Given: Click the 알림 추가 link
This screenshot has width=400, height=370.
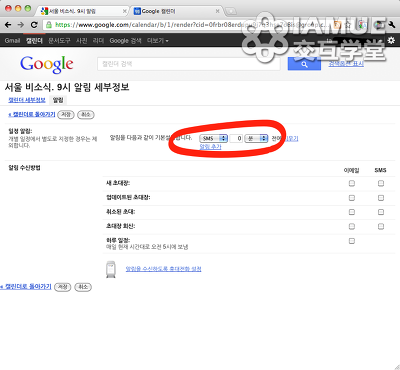Looking at the screenshot, I should point(210,146).
